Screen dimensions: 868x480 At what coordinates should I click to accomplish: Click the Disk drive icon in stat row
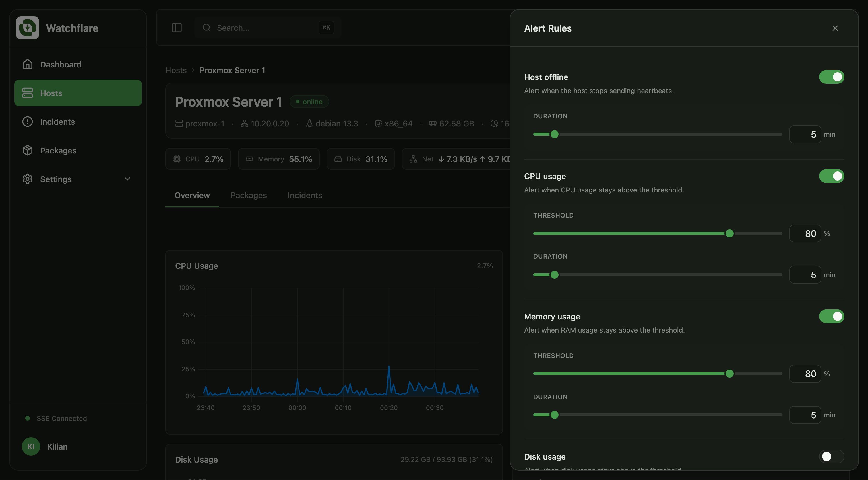pos(338,159)
